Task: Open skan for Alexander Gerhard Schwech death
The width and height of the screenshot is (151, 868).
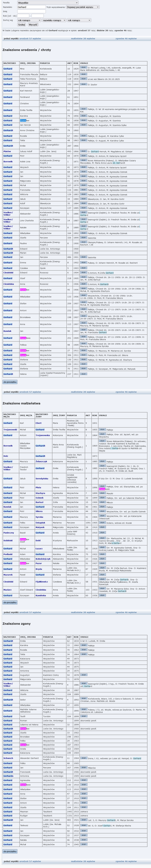Action: pos(84,758)
